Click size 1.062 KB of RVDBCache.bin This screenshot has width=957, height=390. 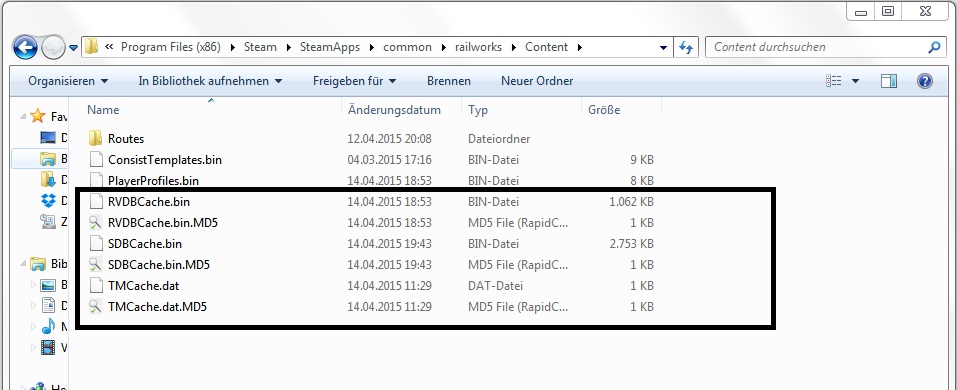(x=631, y=201)
